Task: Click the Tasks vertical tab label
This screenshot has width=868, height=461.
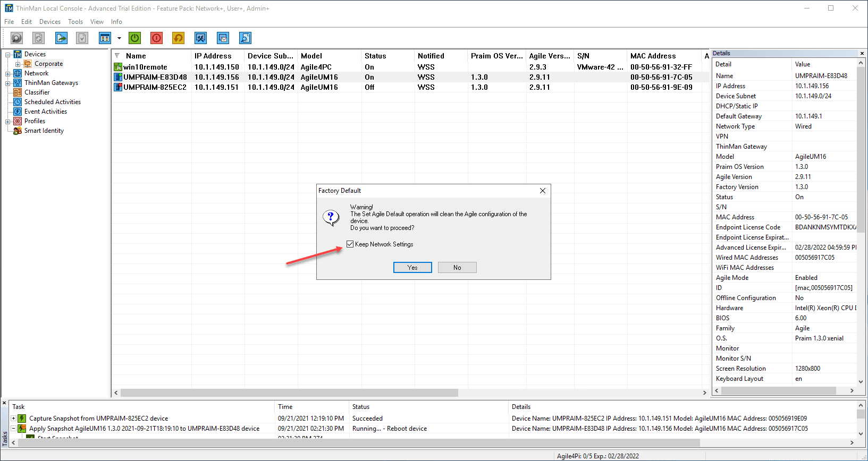Action: [x=5, y=439]
